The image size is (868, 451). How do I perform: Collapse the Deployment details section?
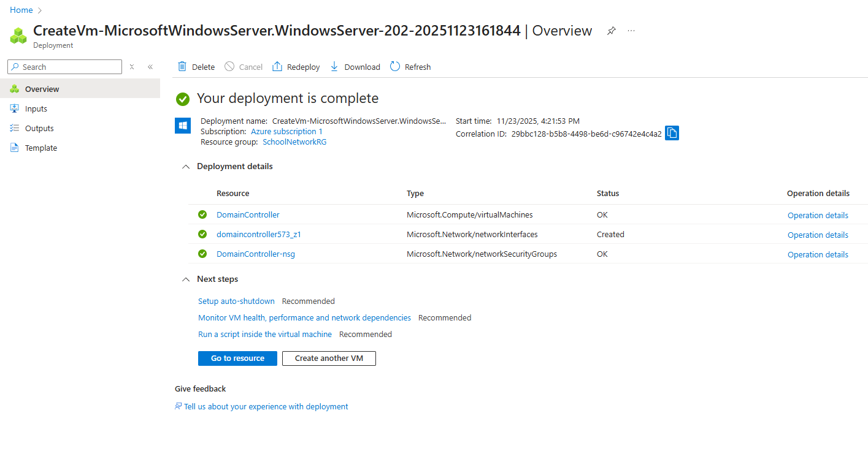tap(186, 167)
